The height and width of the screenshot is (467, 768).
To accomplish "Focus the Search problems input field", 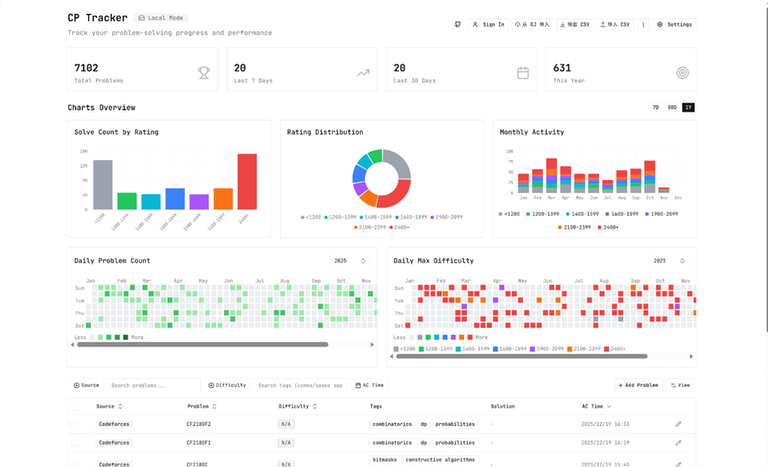I will 151,385.
